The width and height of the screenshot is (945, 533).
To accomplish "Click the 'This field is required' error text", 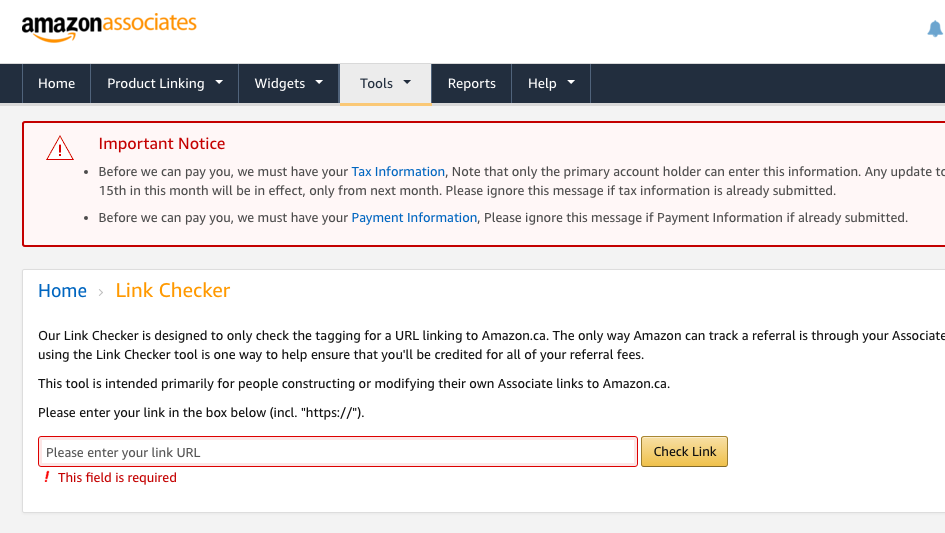I will click(x=118, y=478).
